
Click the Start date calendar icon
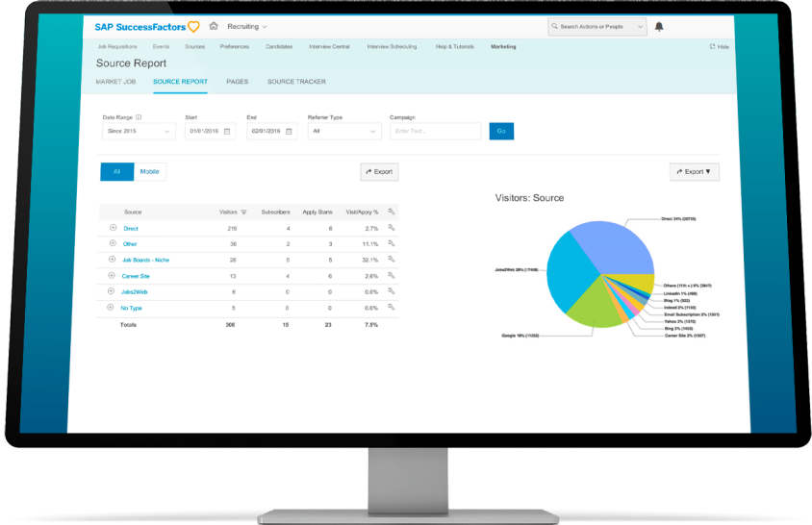(x=227, y=131)
